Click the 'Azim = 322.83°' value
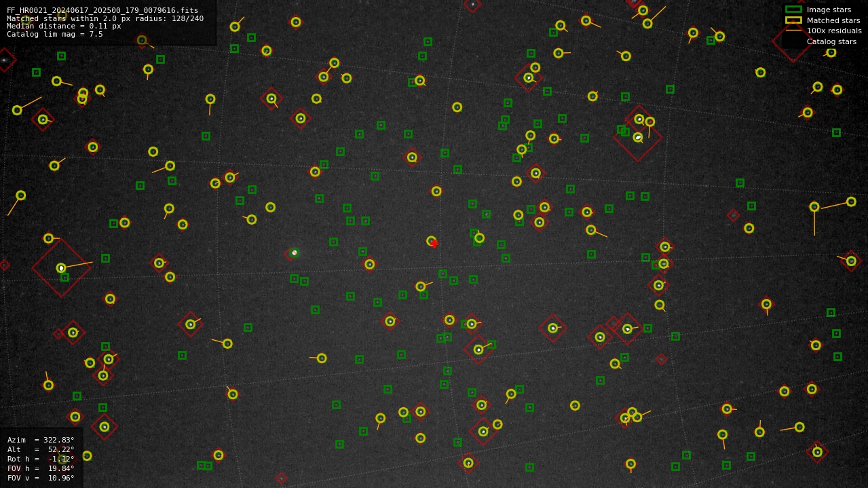 click(x=41, y=440)
